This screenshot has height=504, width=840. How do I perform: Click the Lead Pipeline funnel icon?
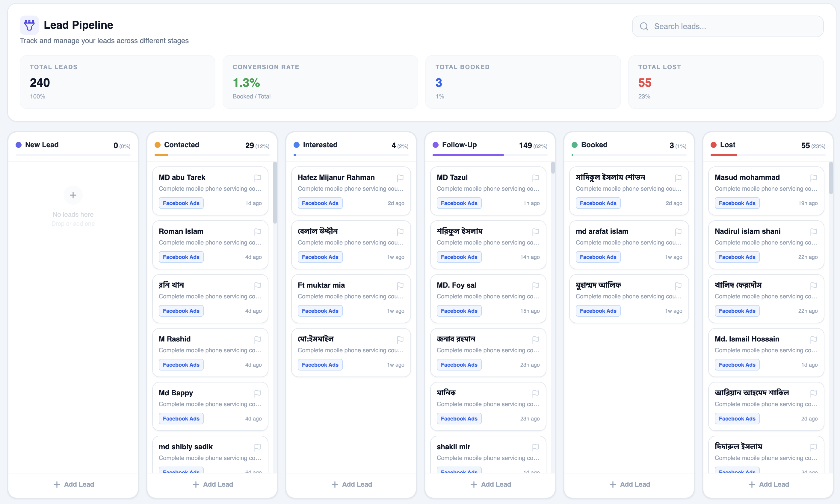(x=29, y=25)
